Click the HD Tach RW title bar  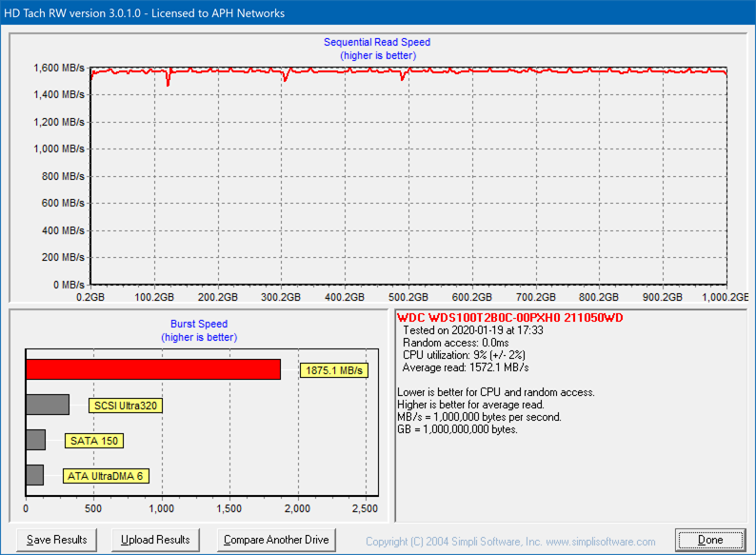click(143, 13)
